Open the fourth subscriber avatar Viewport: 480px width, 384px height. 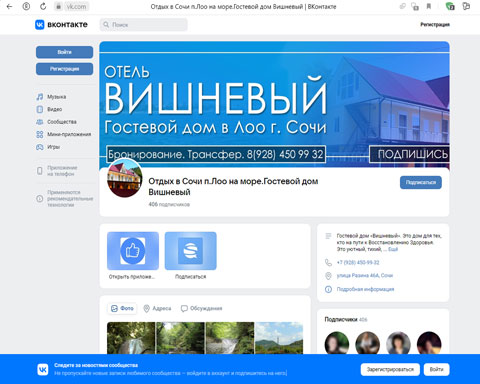pos(429,343)
